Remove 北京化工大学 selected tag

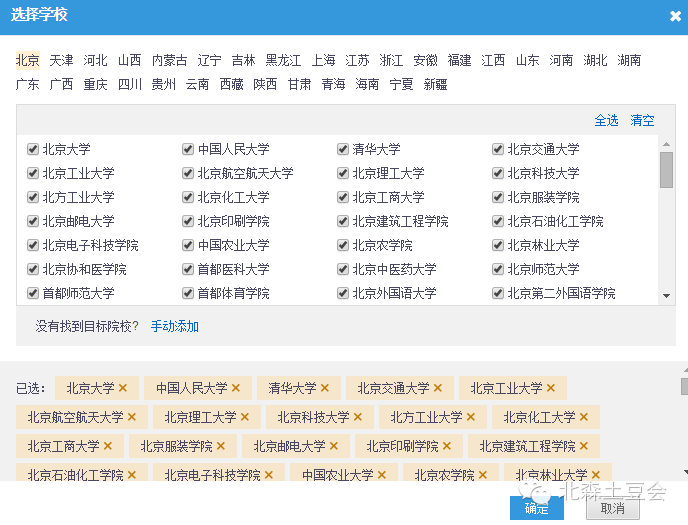point(584,417)
